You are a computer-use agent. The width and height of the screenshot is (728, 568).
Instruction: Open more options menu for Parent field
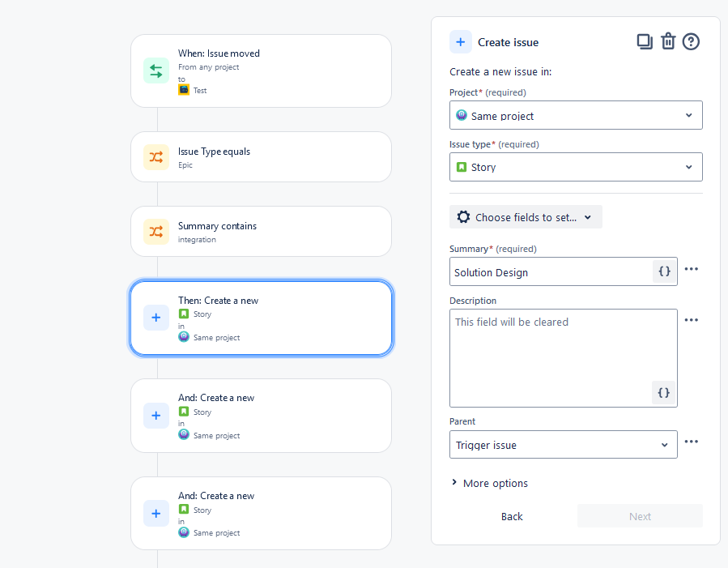692,442
